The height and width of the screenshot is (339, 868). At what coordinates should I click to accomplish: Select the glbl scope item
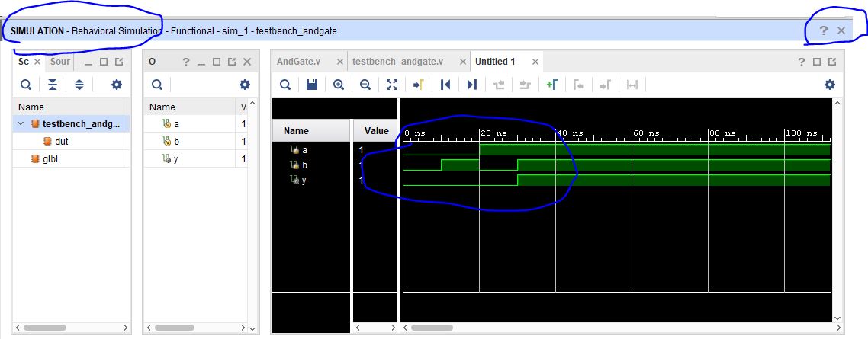click(49, 158)
